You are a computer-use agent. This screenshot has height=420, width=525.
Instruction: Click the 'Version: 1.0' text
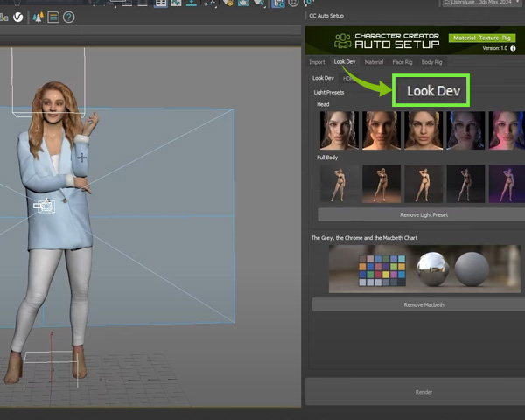tap(495, 48)
